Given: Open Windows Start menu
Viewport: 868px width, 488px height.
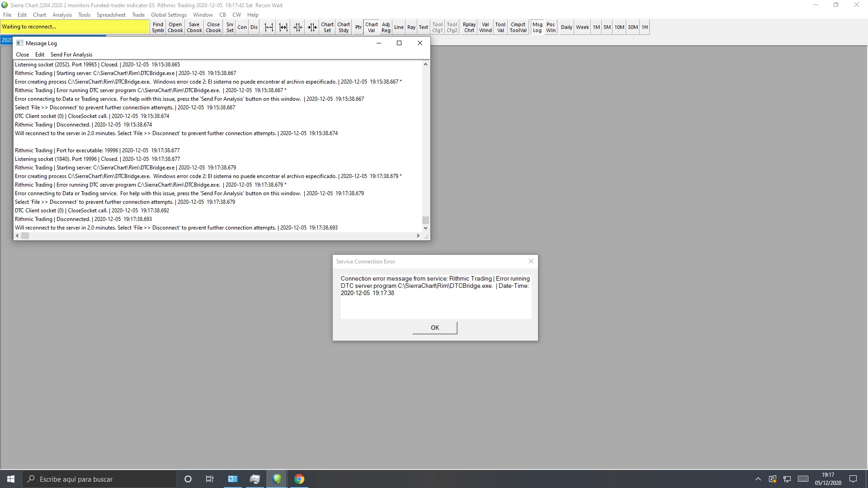Looking at the screenshot, I should tap(11, 479).
